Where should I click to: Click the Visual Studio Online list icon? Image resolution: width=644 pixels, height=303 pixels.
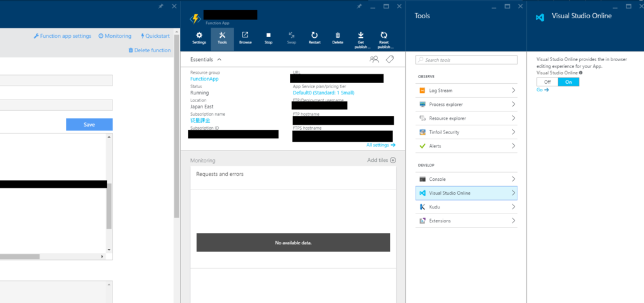tap(422, 193)
